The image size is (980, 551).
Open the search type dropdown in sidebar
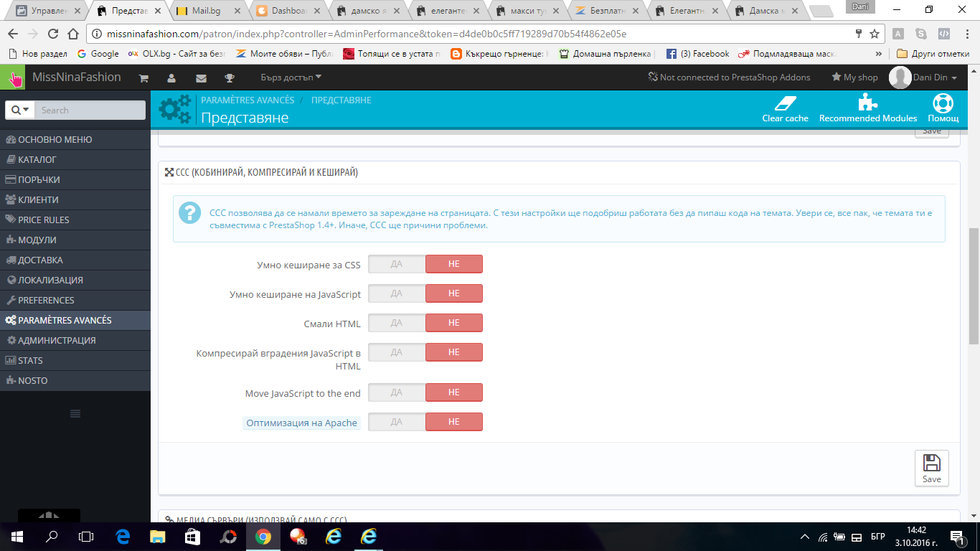20,110
